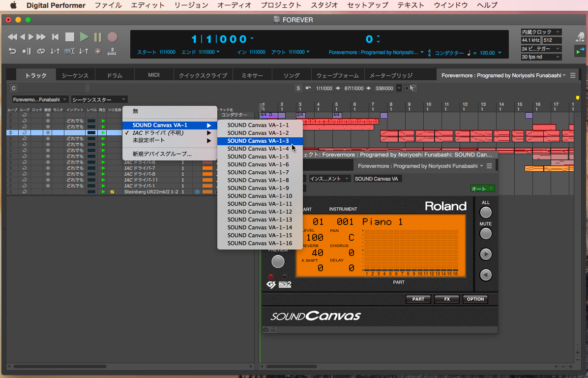Open the 24 ビ...テガー bit depth dropdown
The image size is (588, 378).
[x=541, y=48]
